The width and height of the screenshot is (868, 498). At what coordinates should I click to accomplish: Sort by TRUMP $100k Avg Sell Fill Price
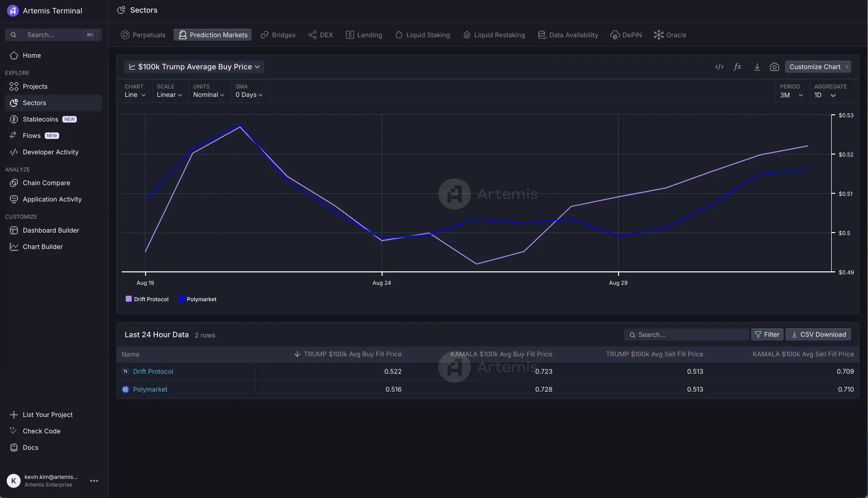click(x=654, y=354)
